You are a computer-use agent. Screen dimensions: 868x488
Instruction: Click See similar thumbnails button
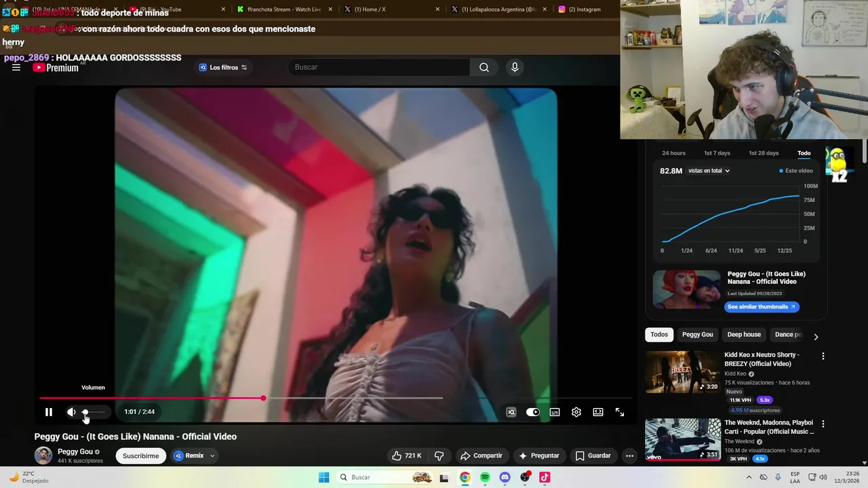pos(762,307)
